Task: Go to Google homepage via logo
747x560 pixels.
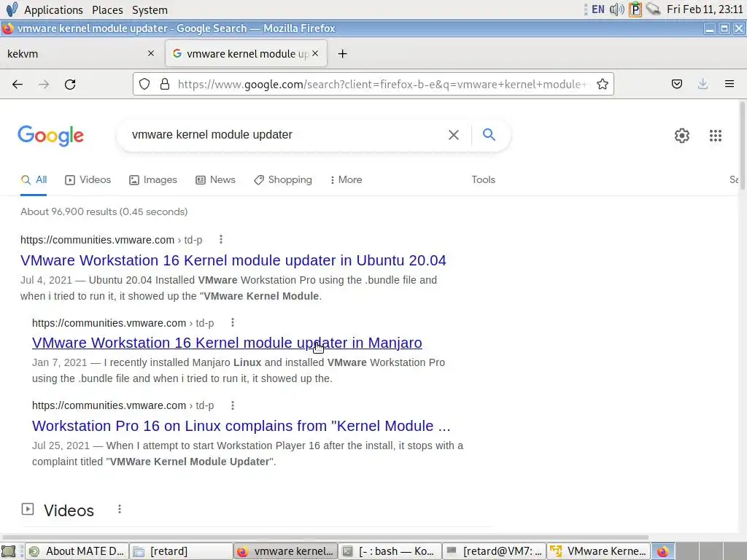Action: pos(51,136)
